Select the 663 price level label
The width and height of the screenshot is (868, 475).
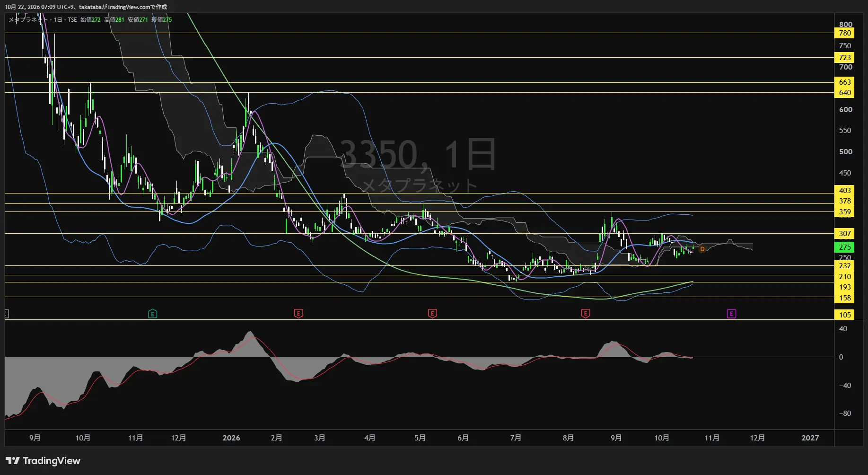pos(844,82)
